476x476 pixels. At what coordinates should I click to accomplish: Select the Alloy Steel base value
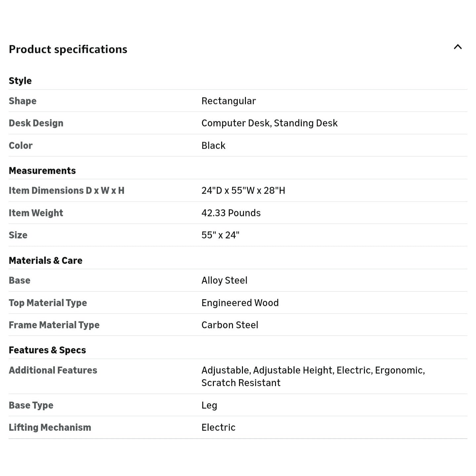[x=224, y=280]
